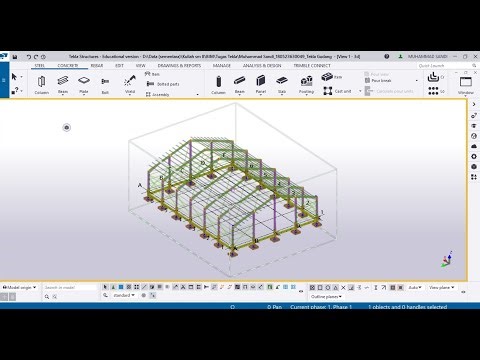Open the VIEW ribbon tab
The height and width of the screenshot is (360, 480).
click(140, 66)
